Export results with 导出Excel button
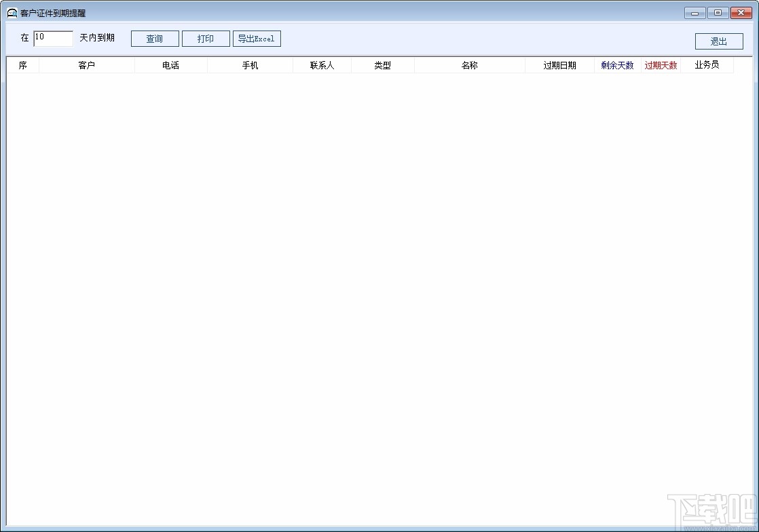This screenshot has width=759, height=532. tap(257, 39)
